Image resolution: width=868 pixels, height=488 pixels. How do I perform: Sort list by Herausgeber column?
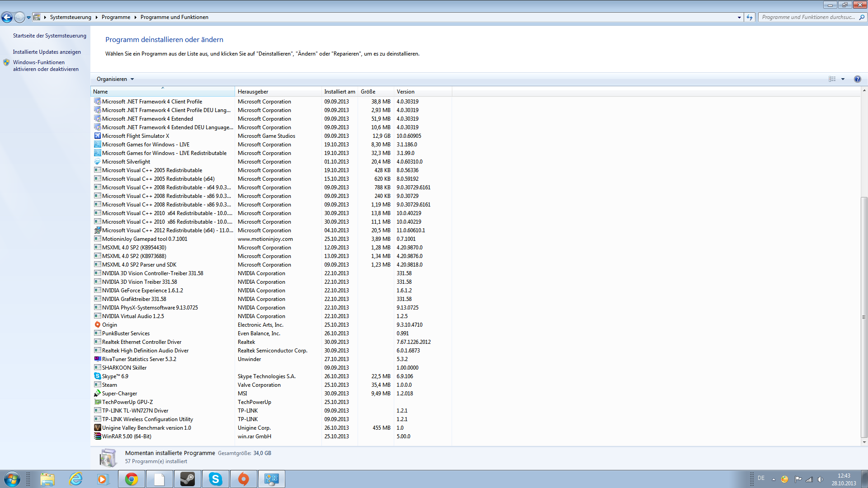[x=278, y=92]
